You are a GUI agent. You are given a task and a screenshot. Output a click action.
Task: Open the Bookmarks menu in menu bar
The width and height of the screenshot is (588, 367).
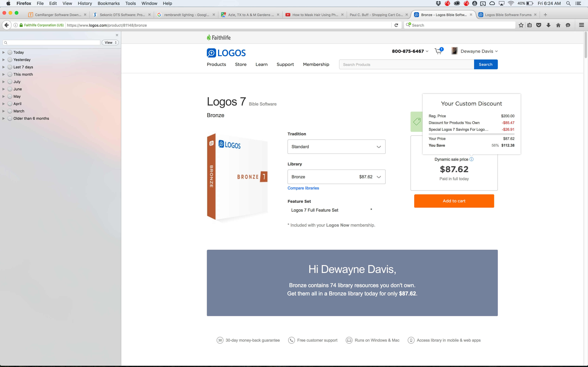[108, 3]
